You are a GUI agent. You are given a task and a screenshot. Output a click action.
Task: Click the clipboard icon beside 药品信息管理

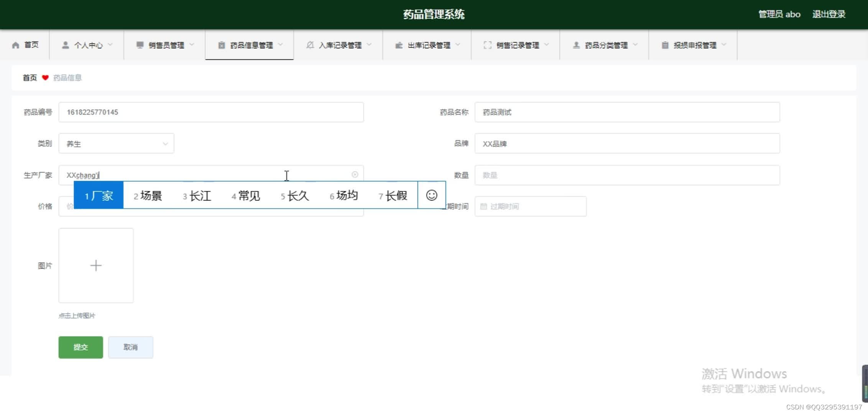point(222,45)
